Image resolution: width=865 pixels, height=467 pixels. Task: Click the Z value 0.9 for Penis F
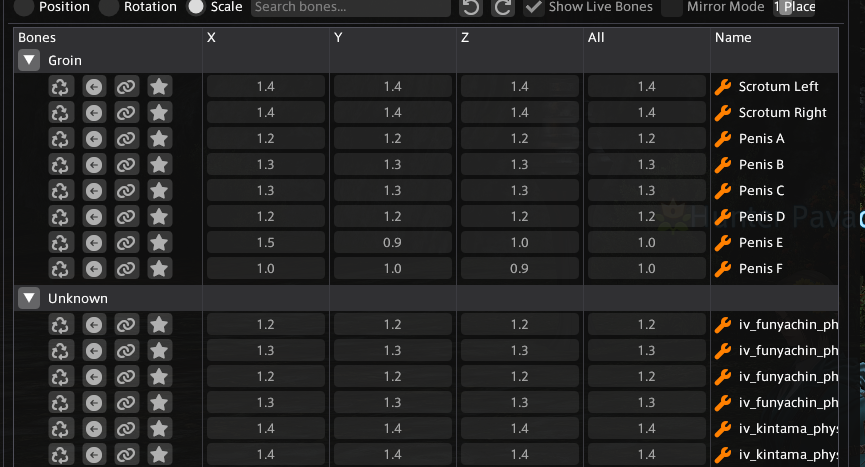click(x=520, y=269)
